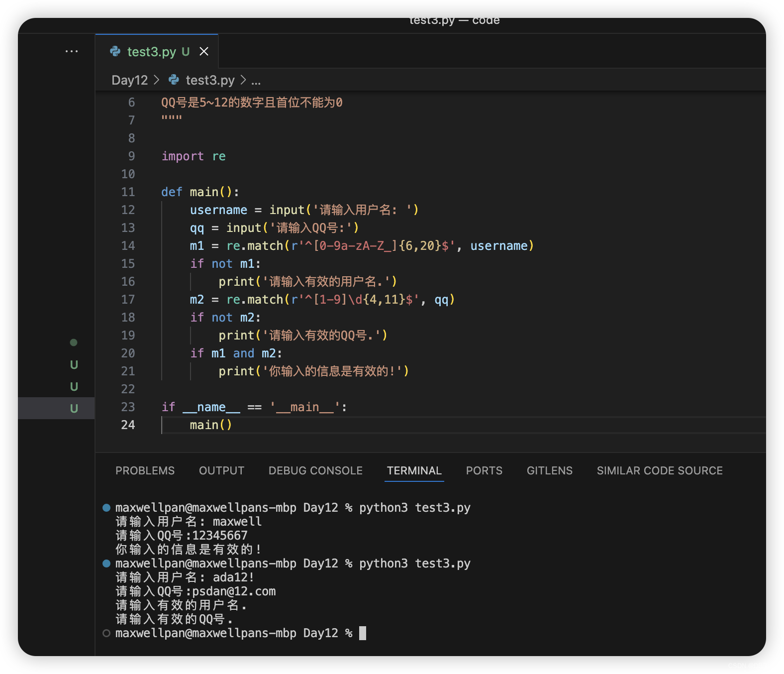Click line number 14 in the gutter
The image size is (784, 674).
(x=128, y=245)
